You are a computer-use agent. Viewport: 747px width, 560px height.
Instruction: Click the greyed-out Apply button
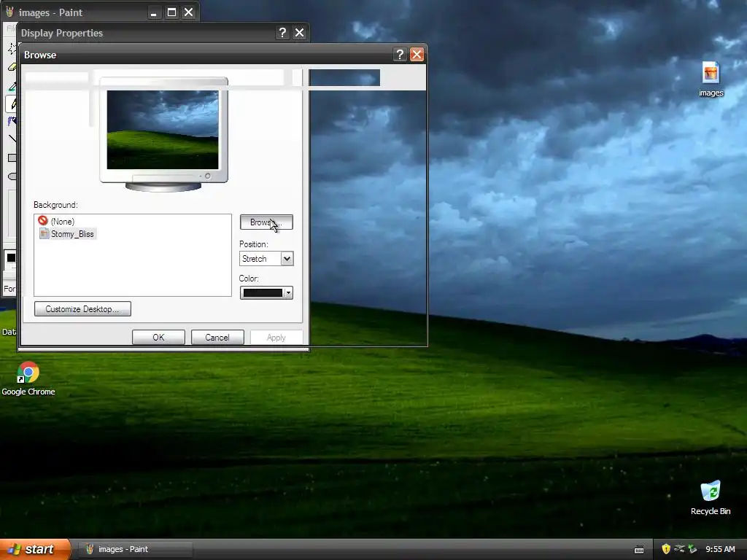[x=276, y=337]
